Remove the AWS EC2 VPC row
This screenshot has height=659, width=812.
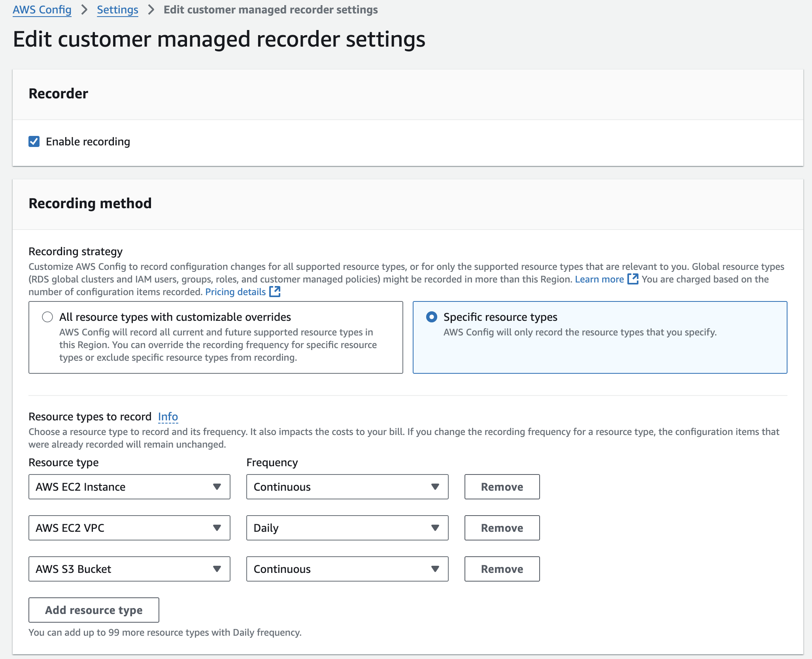pyautogui.click(x=502, y=528)
